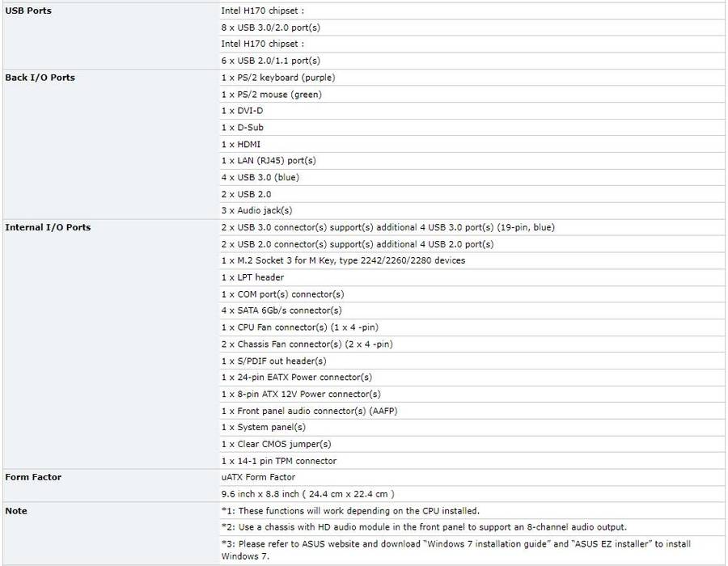The image size is (728, 566).
Task: Select the LAN (RJ45) port(s) line
Action: pos(269,161)
